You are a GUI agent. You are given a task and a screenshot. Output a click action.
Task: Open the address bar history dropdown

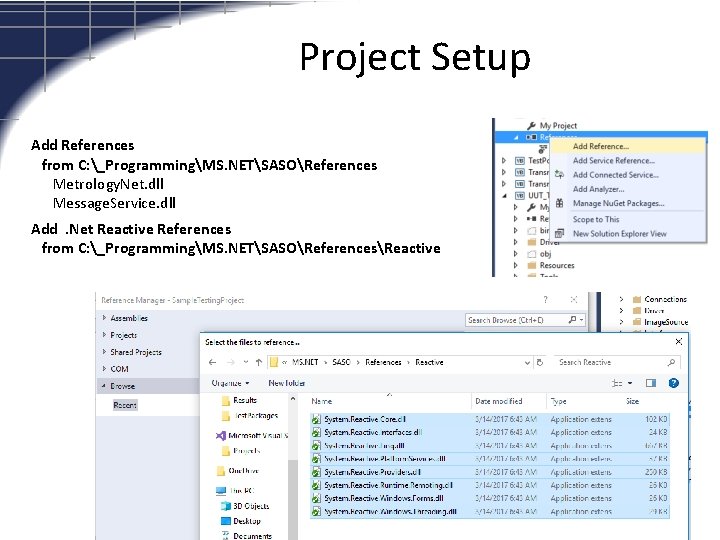point(527,362)
